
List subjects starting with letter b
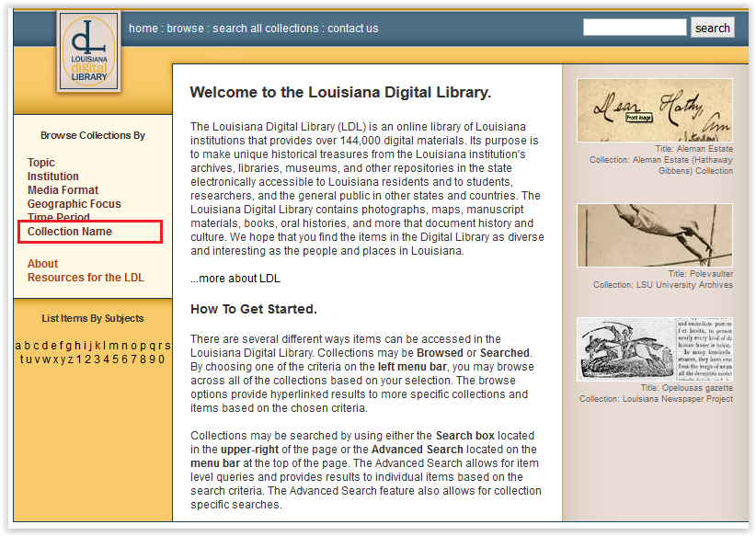(27, 346)
